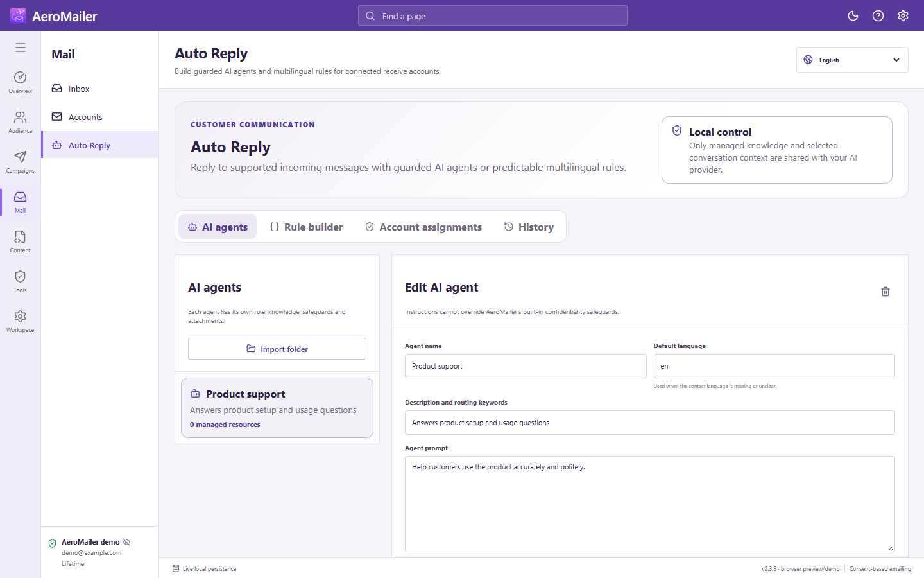Viewport: 924px width, 578px height.
Task: Click the AeroMailer logo icon
Action: pos(18,15)
